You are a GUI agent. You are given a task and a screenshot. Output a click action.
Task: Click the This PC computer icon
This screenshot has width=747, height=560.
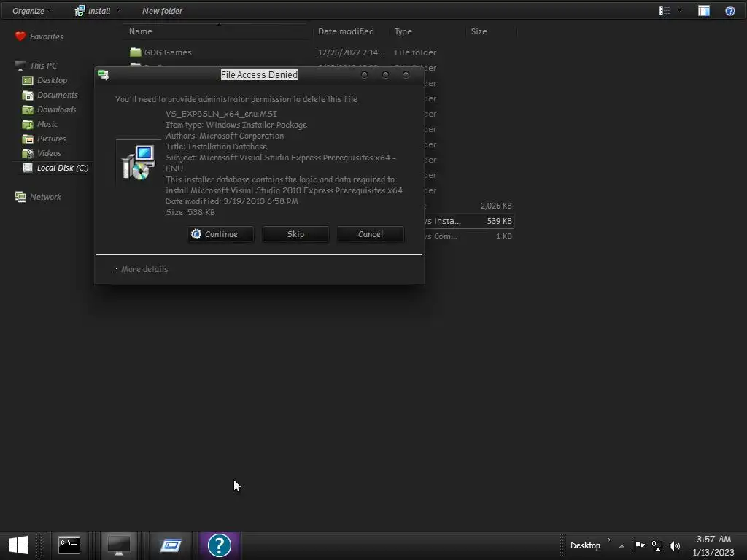[x=20, y=65]
